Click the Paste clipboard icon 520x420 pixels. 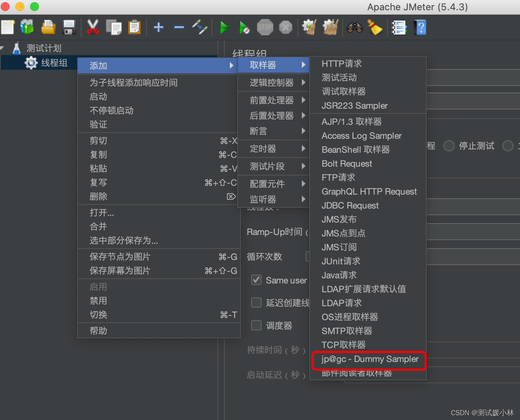(x=135, y=28)
